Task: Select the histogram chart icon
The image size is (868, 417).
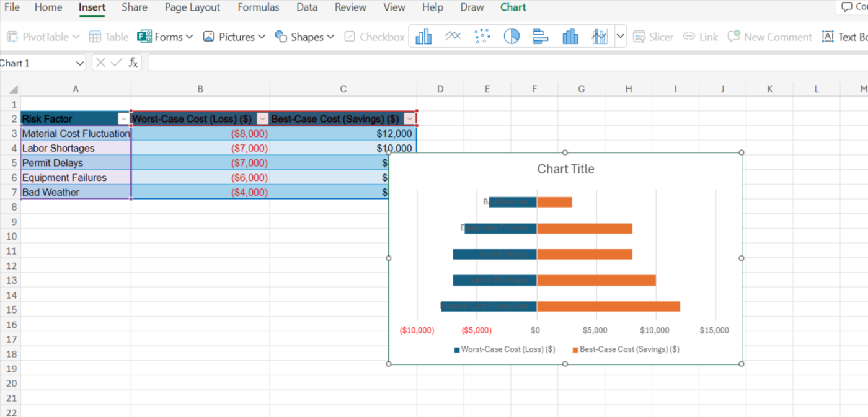Action: pos(570,37)
